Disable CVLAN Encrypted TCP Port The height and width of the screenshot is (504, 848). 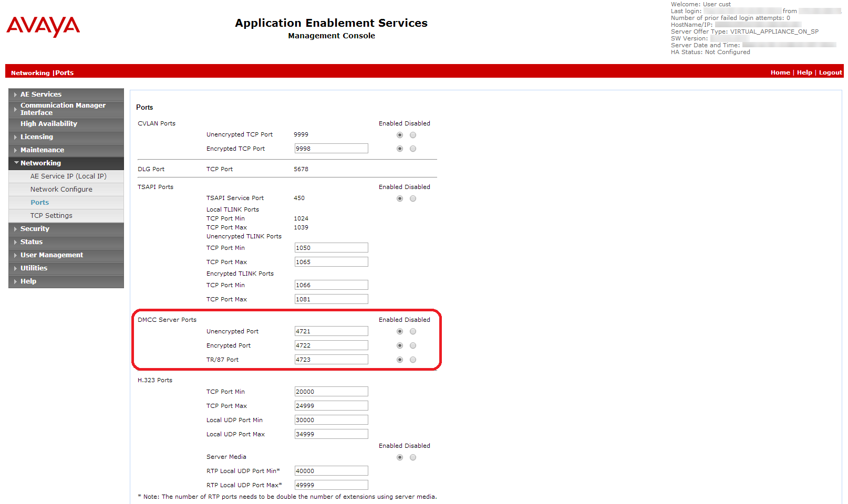[x=413, y=149]
